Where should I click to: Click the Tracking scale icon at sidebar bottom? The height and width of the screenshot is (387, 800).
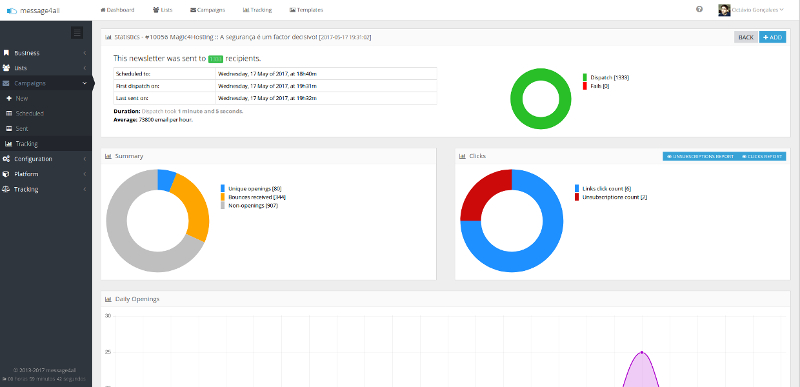(x=6, y=189)
